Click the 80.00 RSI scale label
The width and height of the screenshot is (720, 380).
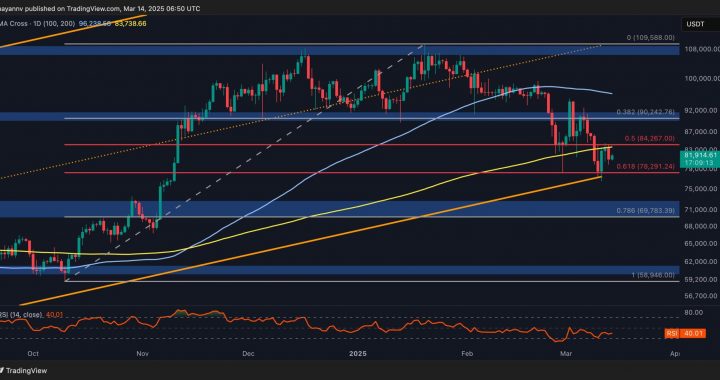[x=692, y=313]
